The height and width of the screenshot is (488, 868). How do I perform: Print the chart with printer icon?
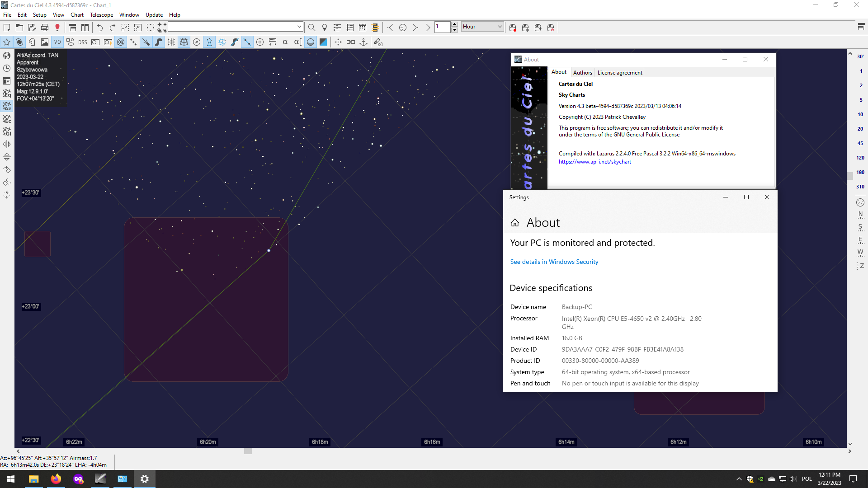45,28
